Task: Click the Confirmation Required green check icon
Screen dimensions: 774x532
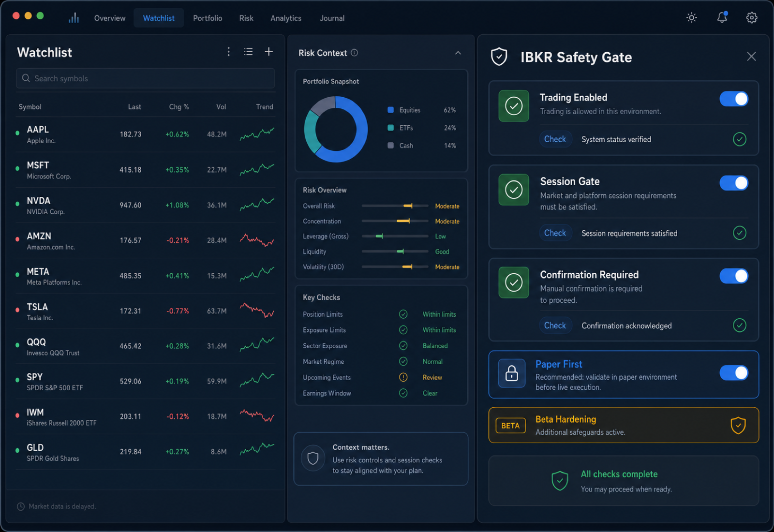Action: coord(514,282)
